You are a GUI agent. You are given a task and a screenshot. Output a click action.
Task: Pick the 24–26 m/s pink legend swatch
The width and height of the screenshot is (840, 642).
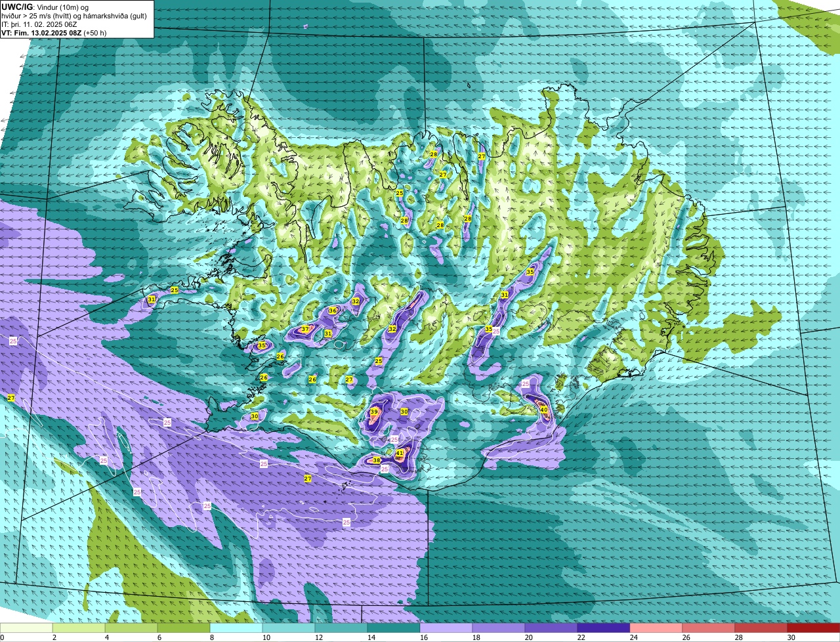click(656, 628)
